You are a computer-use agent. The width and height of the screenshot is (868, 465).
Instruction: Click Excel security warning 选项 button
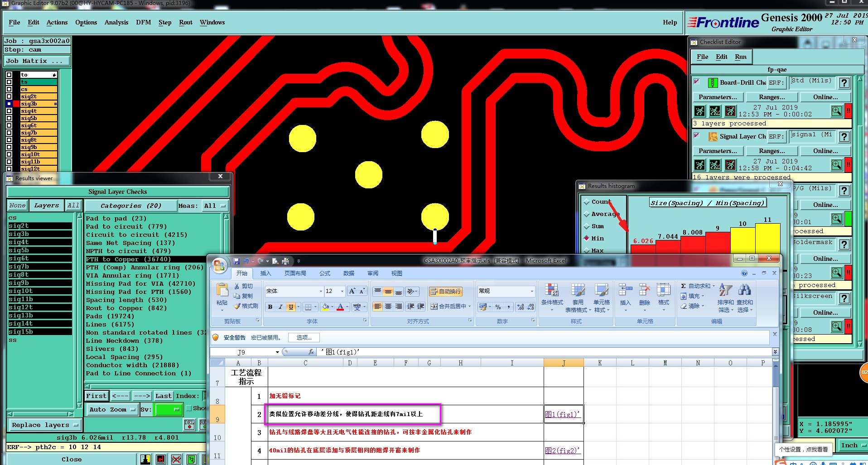coord(304,337)
